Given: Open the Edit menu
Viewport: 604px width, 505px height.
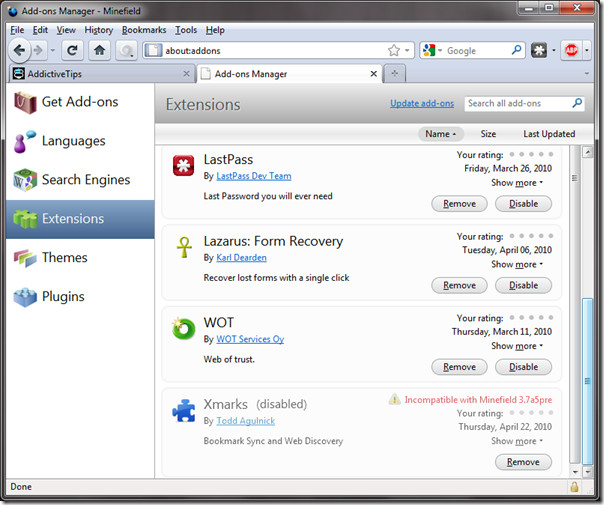Looking at the screenshot, I should click(40, 30).
